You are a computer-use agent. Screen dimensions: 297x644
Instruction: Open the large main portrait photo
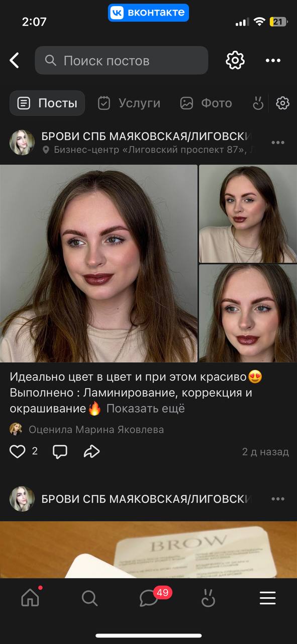pyautogui.click(x=98, y=264)
